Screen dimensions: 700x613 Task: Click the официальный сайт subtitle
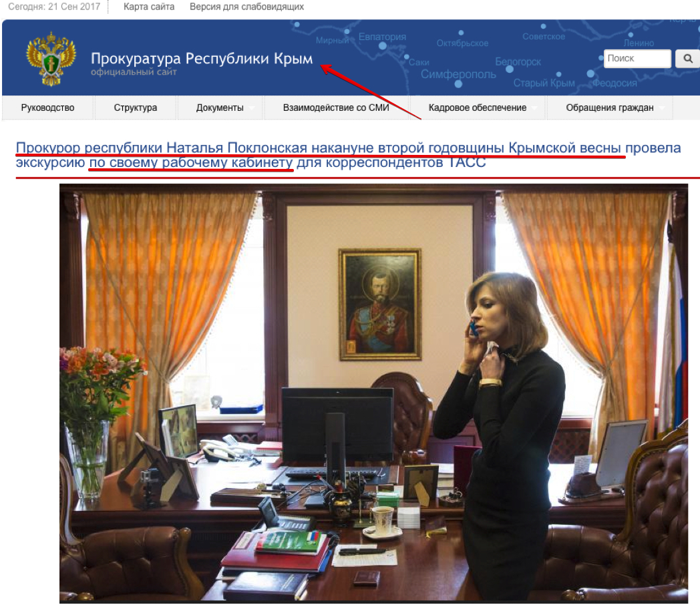pyautogui.click(x=134, y=72)
